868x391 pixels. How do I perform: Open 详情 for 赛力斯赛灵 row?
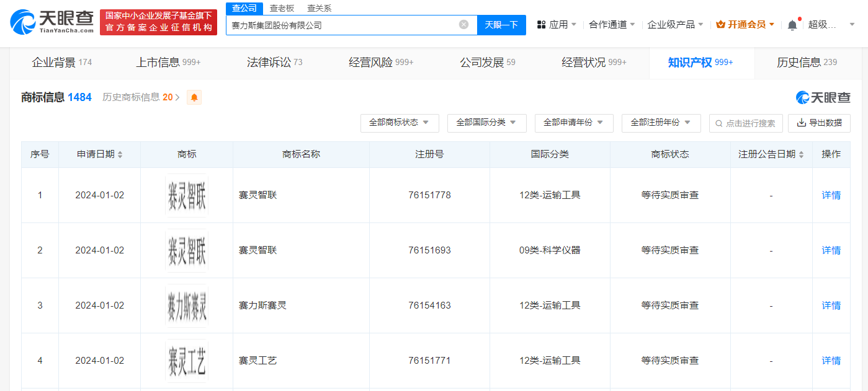[x=831, y=305]
